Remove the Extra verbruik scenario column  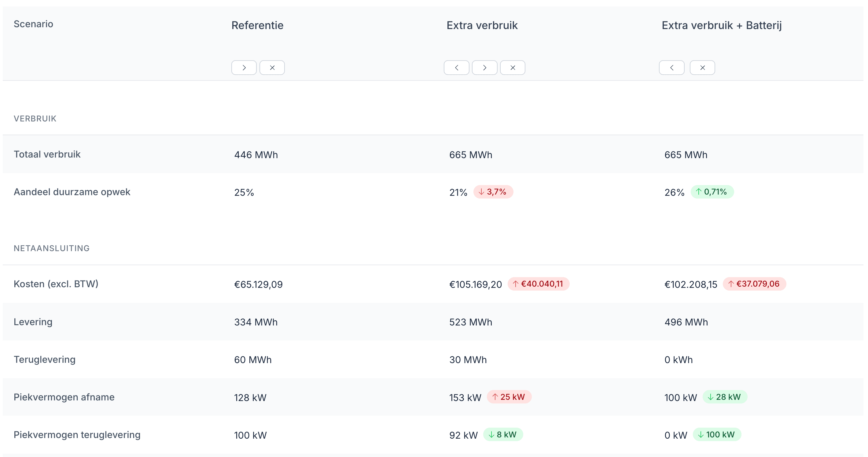512,68
